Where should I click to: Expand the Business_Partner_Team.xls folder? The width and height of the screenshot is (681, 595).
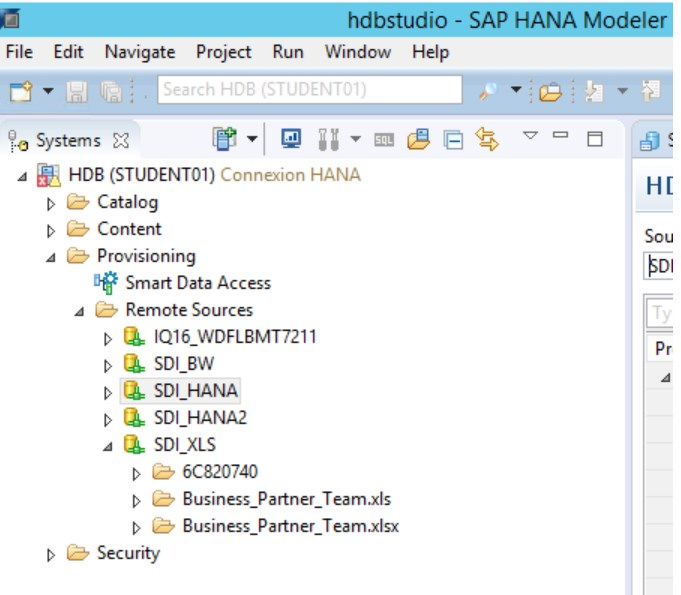[136, 501]
